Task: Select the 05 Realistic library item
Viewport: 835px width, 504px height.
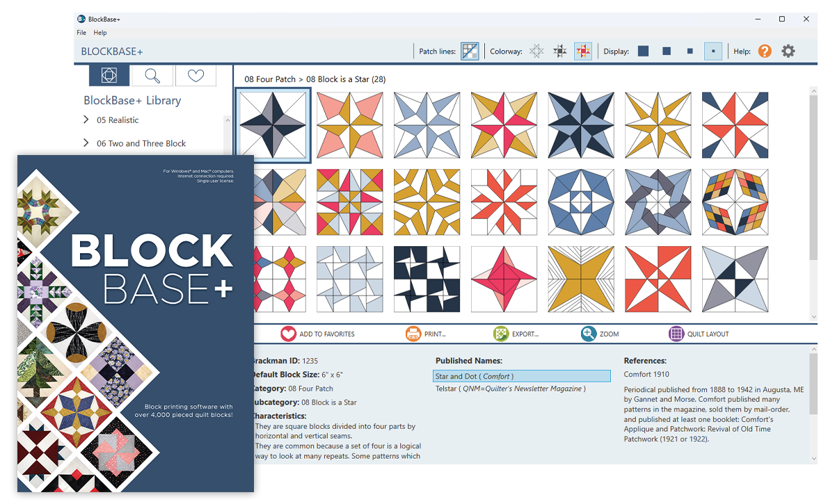Action: [x=118, y=120]
